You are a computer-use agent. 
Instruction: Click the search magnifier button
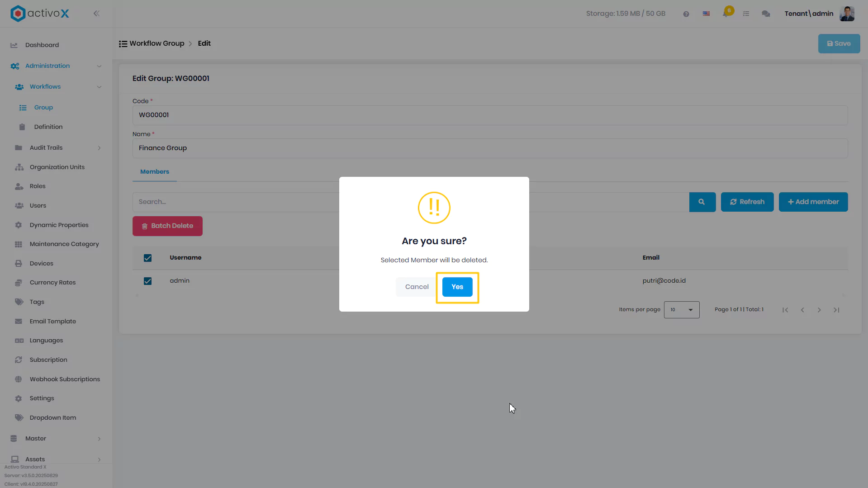tap(702, 202)
